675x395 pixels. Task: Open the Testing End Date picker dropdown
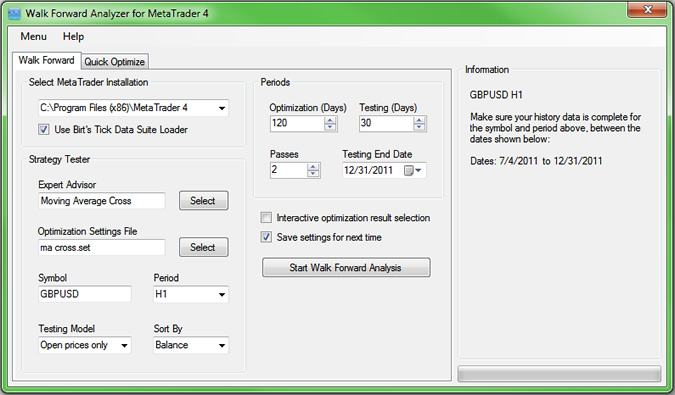(x=418, y=170)
